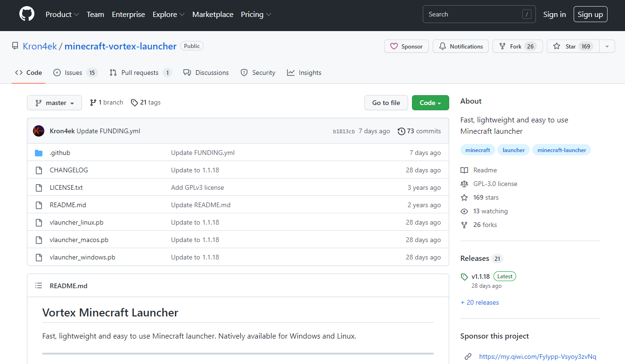Switch to the Issues tab
This screenshot has width=625, height=364.
click(x=75, y=73)
